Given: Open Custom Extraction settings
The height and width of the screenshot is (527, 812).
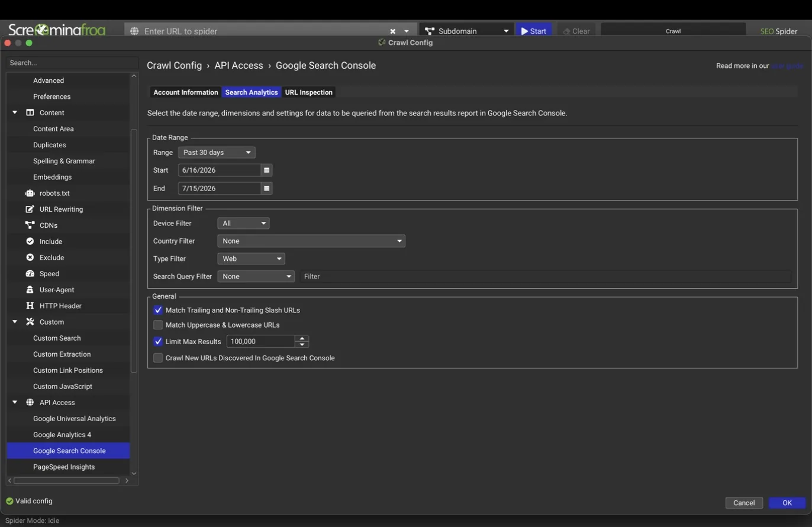Looking at the screenshot, I should (62, 354).
